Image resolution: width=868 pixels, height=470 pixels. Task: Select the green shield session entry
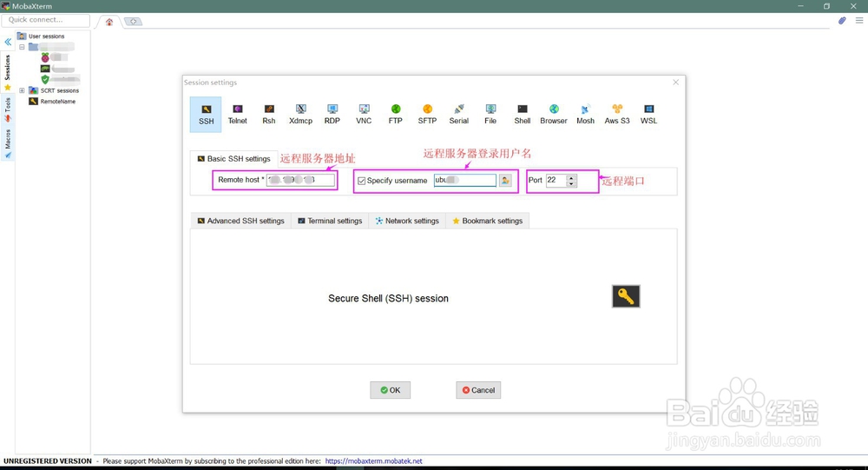[x=61, y=79]
